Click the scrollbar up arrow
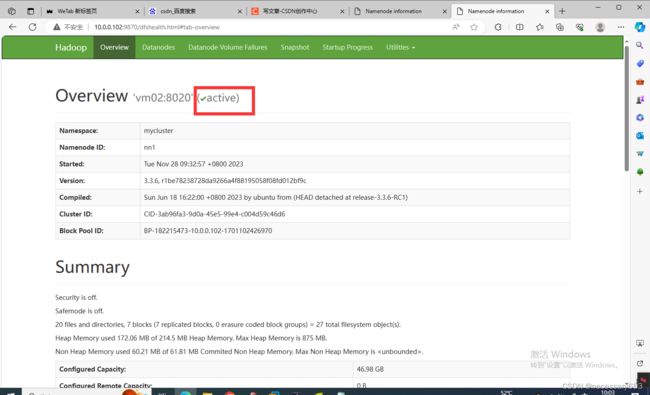 point(626,41)
